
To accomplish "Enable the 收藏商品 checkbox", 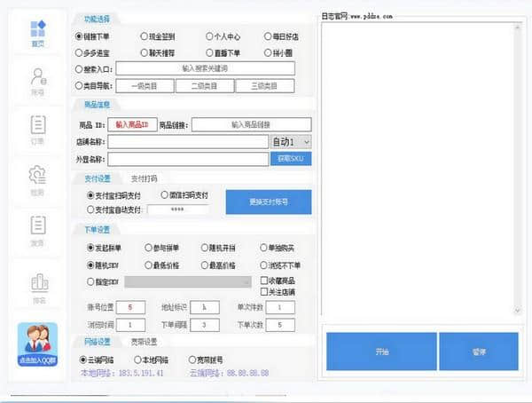I will click(x=265, y=281).
